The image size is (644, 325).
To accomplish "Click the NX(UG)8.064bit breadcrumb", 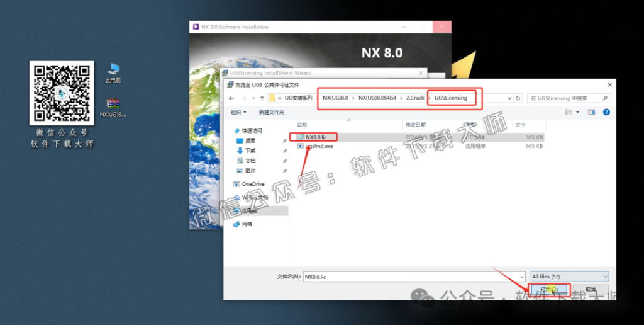I will tap(376, 98).
